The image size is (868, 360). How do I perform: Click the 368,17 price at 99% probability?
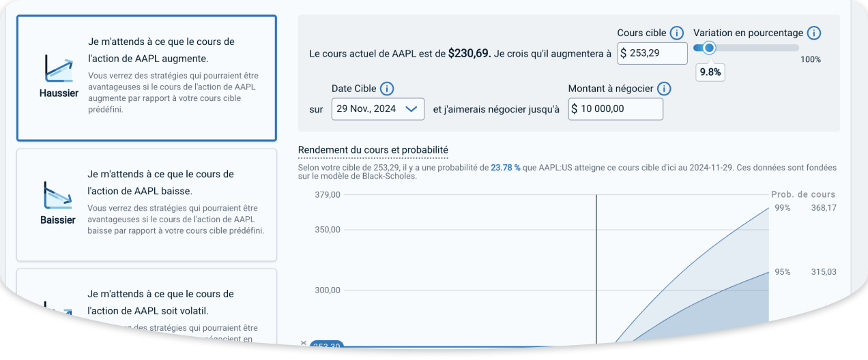(824, 208)
